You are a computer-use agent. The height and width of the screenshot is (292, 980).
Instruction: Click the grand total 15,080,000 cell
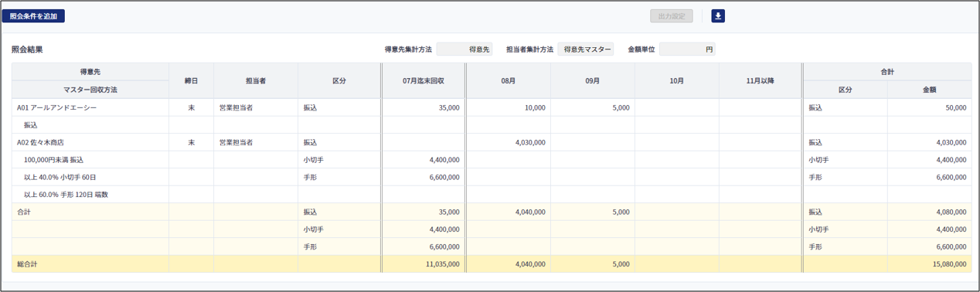(930, 264)
